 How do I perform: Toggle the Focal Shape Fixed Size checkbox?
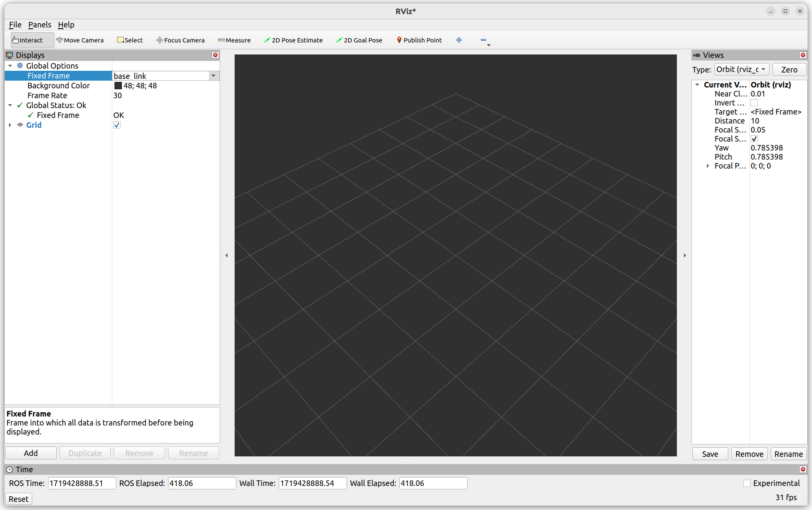coord(754,139)
